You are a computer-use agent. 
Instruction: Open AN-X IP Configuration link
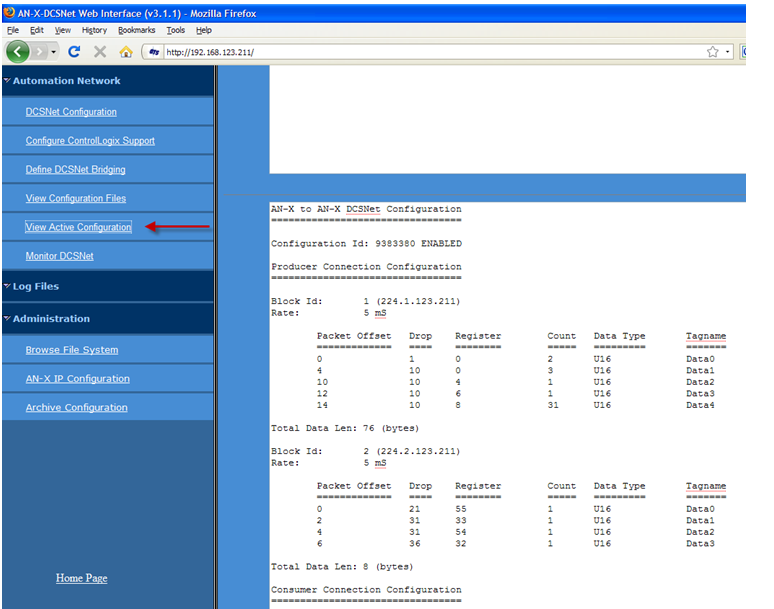click(77, 379)
